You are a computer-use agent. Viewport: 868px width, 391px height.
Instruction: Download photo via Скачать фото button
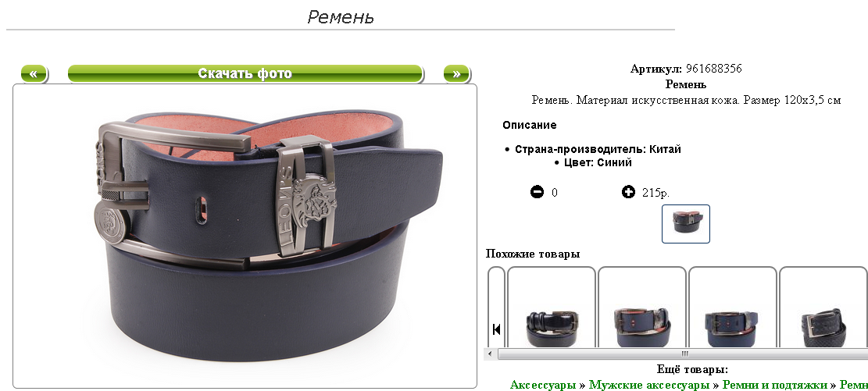(245, 73)
